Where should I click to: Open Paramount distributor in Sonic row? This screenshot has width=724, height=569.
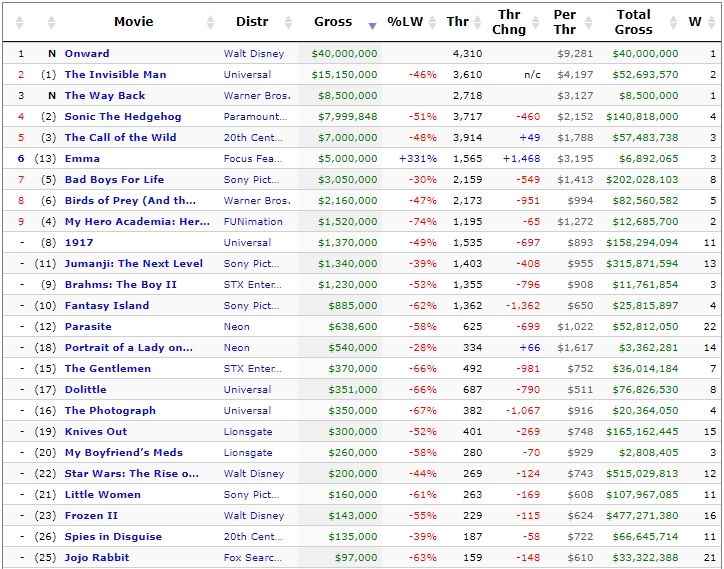coord(255,116)
